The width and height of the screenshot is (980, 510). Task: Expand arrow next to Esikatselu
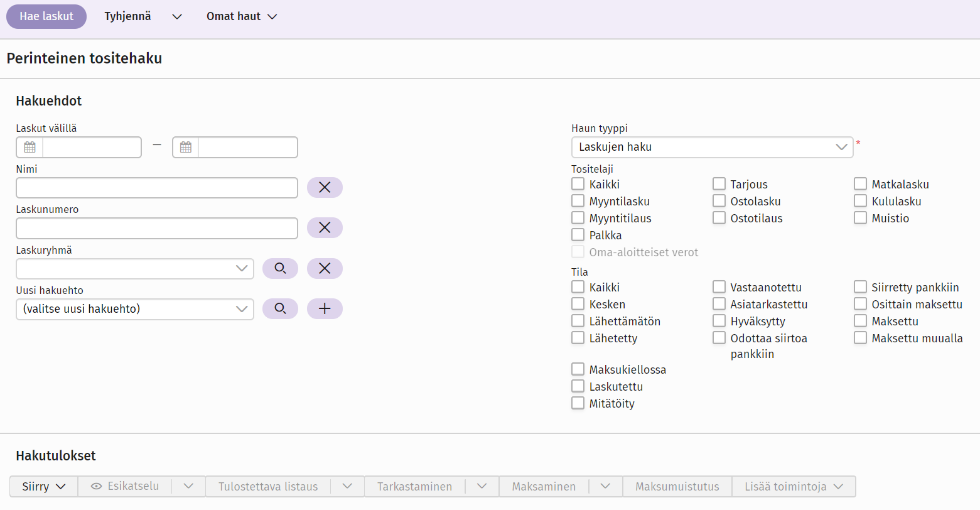pyautogui.click(x=188, y=486)
